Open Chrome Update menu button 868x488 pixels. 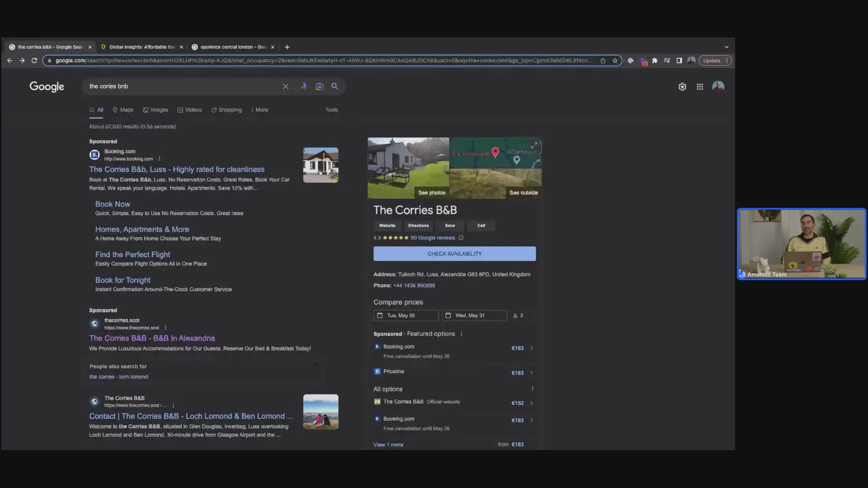(715, 61)
